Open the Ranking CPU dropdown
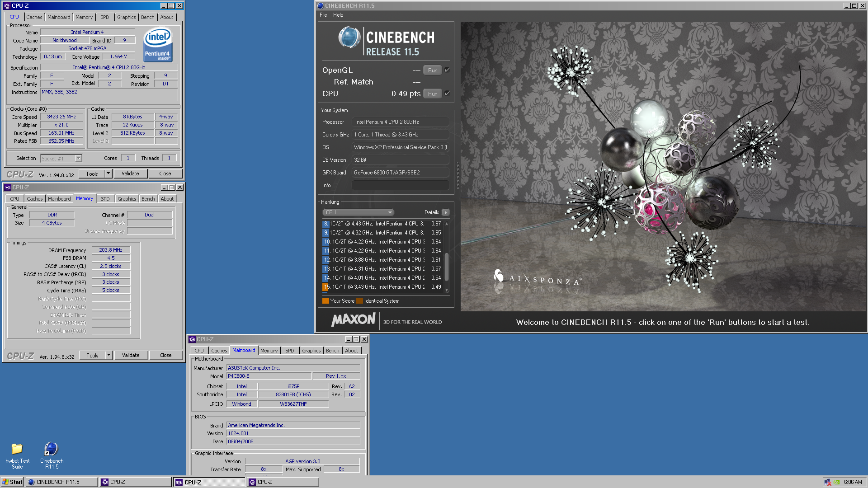Viewport: 868px width, 488px height. (358, 212)
